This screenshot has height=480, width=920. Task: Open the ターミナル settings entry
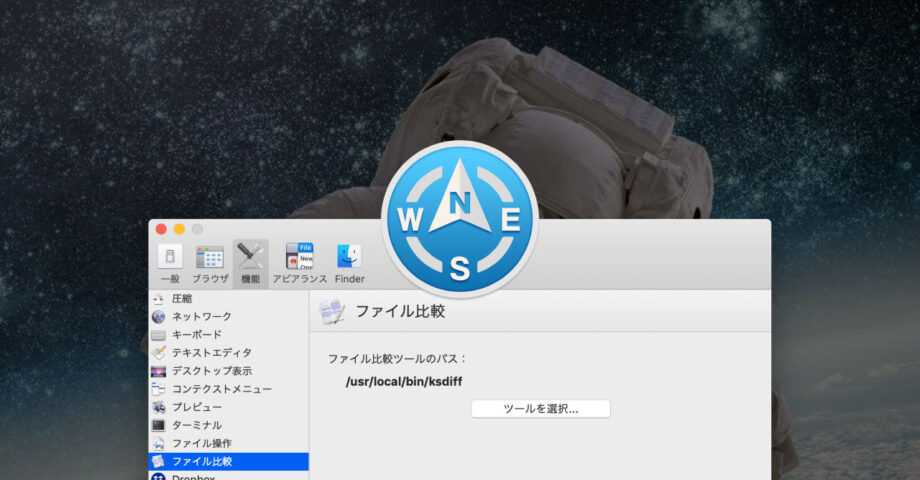(196, 425)
